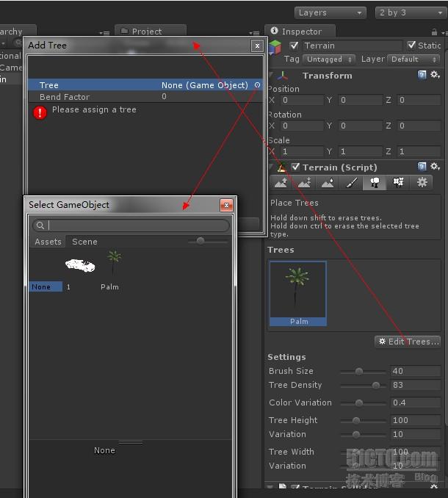Open Transform component gear menu
This screenshot has height=498, width=448.
pyautogui.click(x=435, y=75)
